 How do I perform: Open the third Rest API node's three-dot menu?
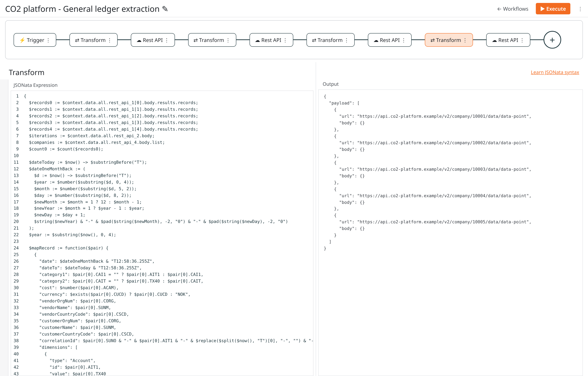coord(404,40)
